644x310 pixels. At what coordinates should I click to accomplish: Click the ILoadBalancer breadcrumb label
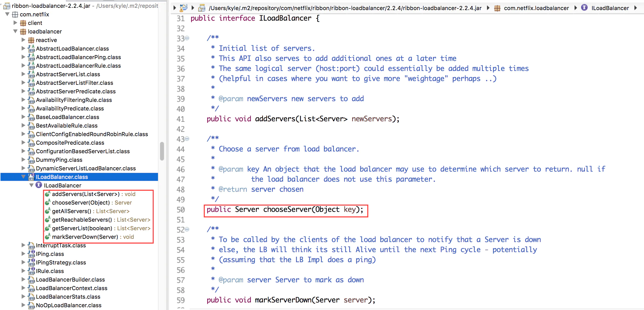point(610,8)
